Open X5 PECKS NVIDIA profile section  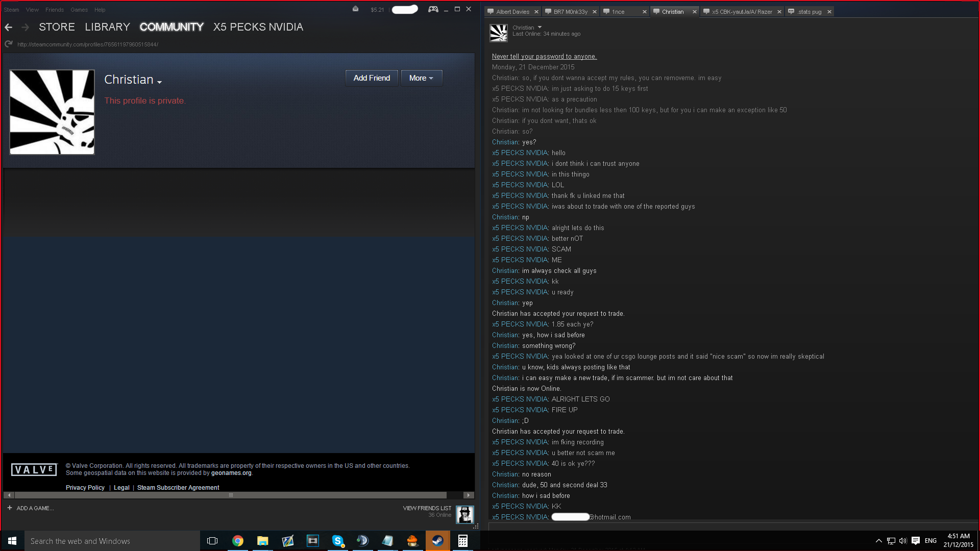pos(258,27)
